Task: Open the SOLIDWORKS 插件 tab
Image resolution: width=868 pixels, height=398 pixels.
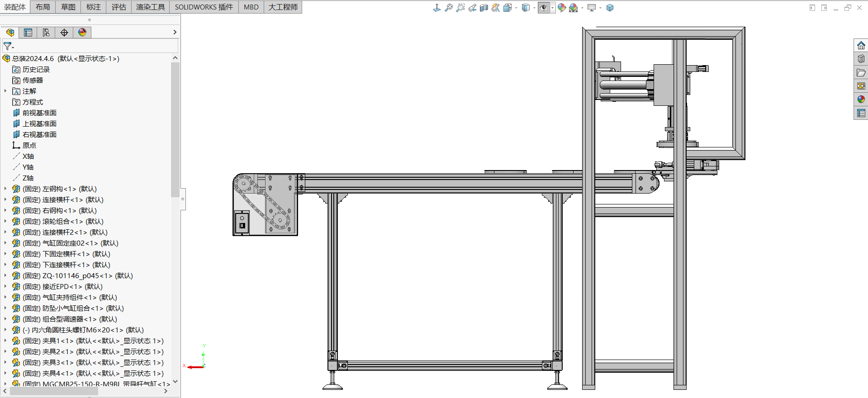Action: click(x=204, y=7)
